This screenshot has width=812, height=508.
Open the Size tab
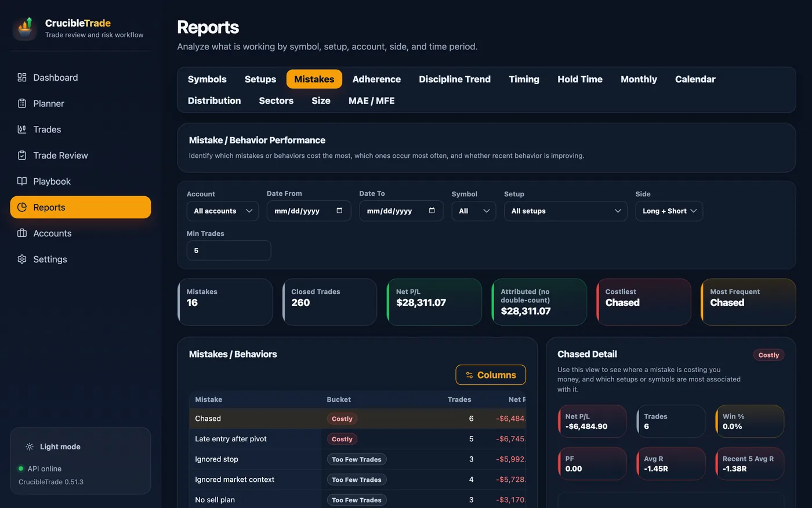pyautogui.click(x=321, y=100)
